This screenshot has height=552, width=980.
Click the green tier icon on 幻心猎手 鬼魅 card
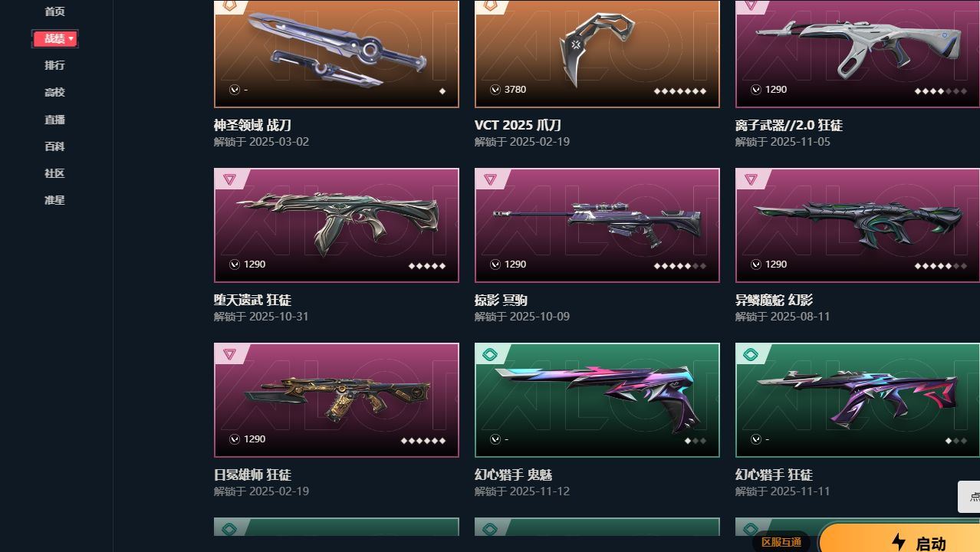click(490, 354)
